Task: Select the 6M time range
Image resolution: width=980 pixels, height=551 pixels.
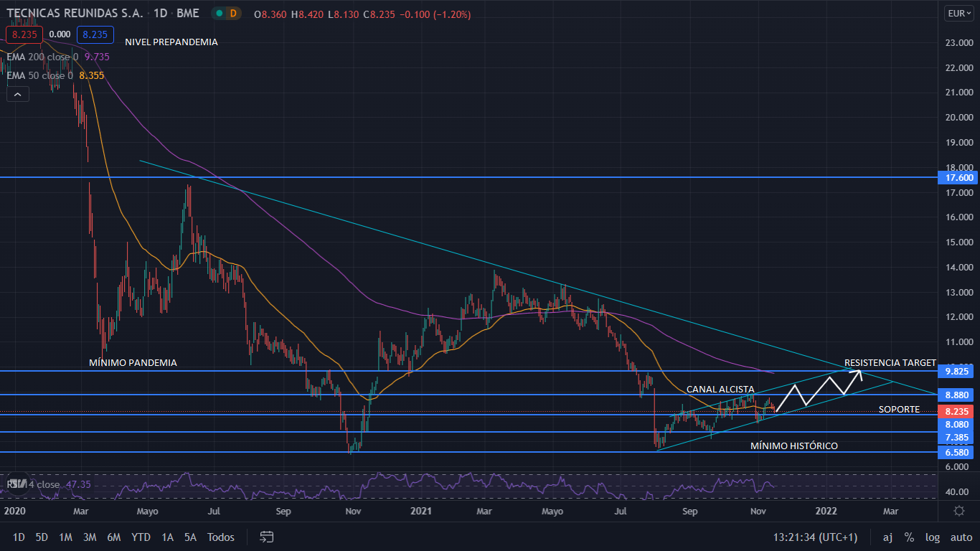Action: 113,537
